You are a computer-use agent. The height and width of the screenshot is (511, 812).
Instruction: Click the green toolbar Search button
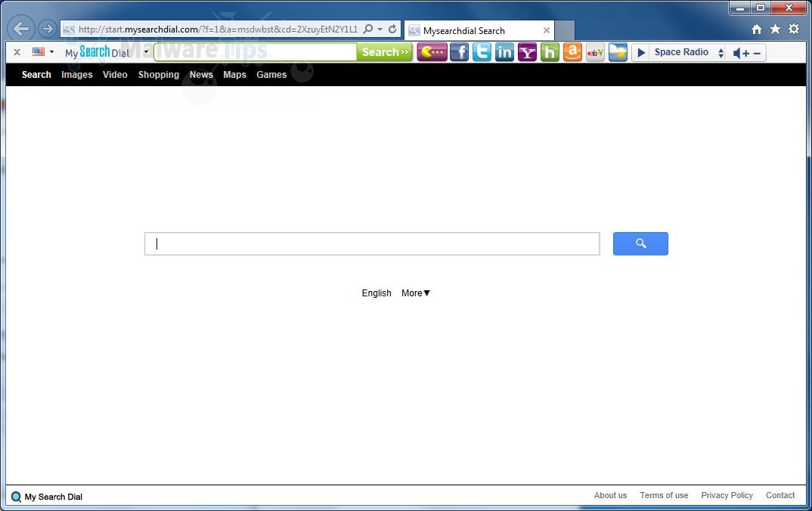385,52
